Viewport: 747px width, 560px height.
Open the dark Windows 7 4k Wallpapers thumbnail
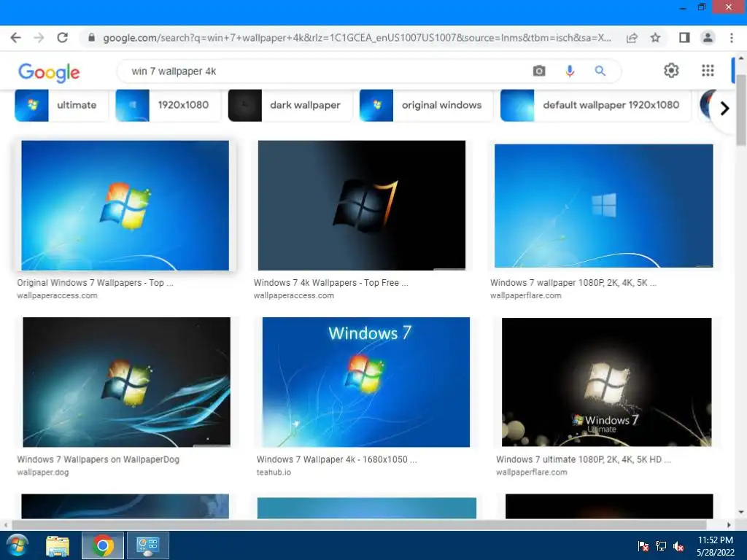coord(362,205)
